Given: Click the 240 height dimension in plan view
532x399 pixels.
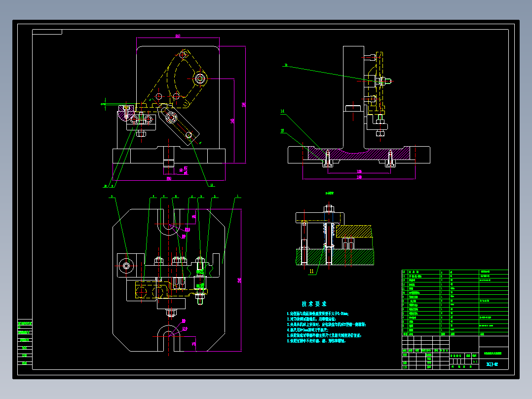Looking at the screenshot, I should 239,280.
